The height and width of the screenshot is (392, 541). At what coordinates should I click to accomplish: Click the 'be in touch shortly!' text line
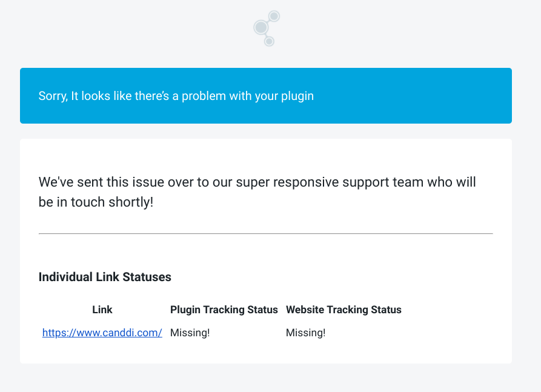(96, 202)
